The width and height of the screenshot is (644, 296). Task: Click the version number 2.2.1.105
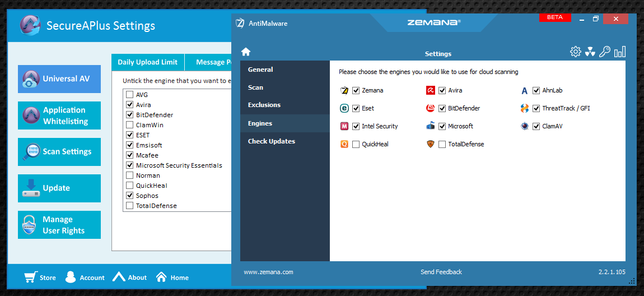[612, 272]
